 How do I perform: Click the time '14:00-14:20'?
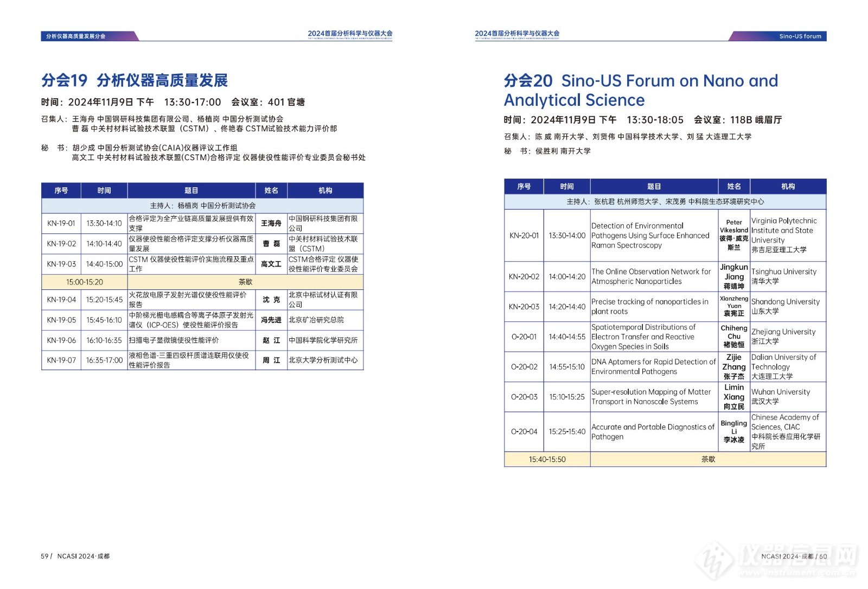click(567, 277)
